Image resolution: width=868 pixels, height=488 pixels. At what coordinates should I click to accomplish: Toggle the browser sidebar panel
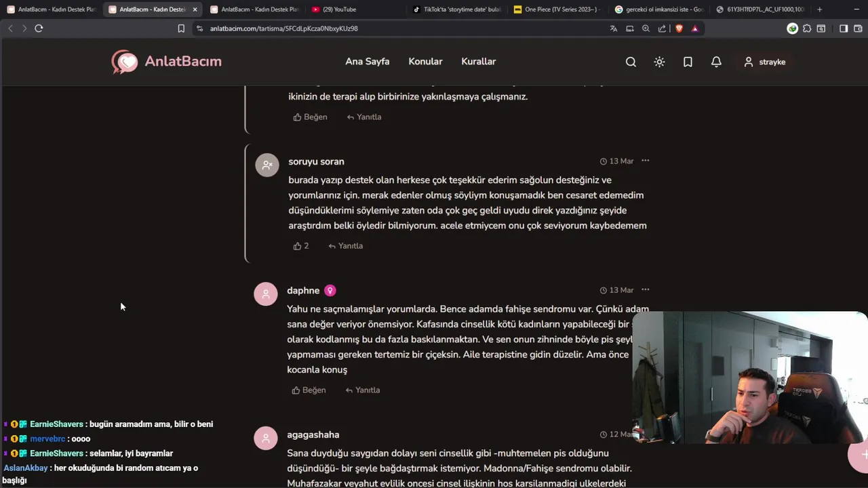point(844,28)
